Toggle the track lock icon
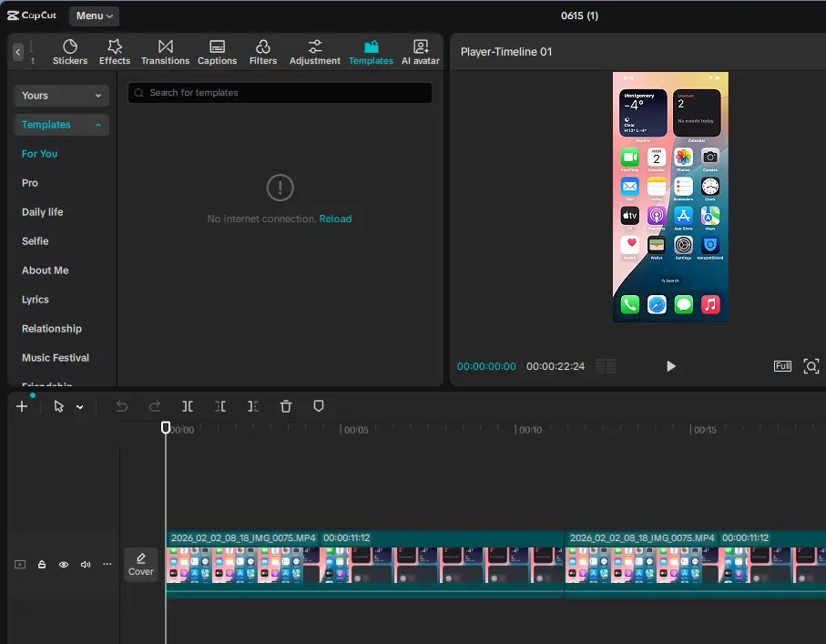 click(42, 565)
